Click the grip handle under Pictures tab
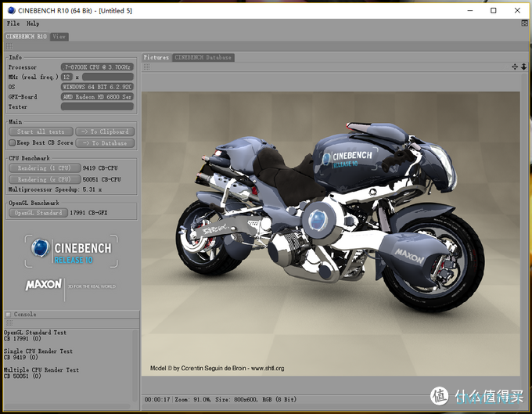The width and height of the screenshot is (532, 414). click(x=146, y=67)
